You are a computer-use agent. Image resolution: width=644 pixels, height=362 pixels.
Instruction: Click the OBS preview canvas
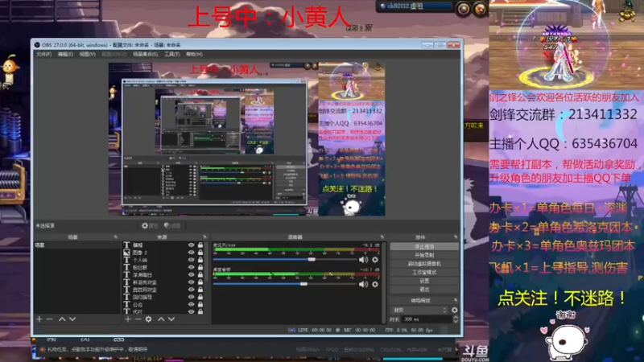coord(246,139)
